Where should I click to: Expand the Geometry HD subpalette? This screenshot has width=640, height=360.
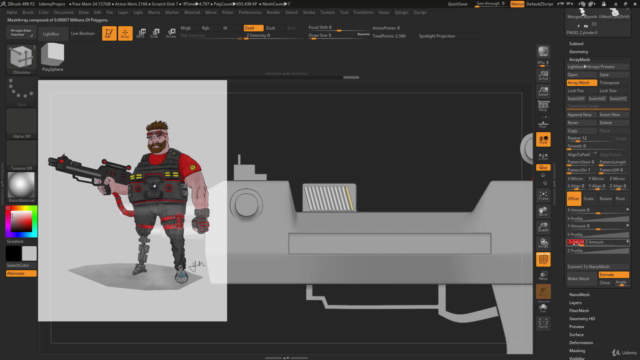[582, 319]
